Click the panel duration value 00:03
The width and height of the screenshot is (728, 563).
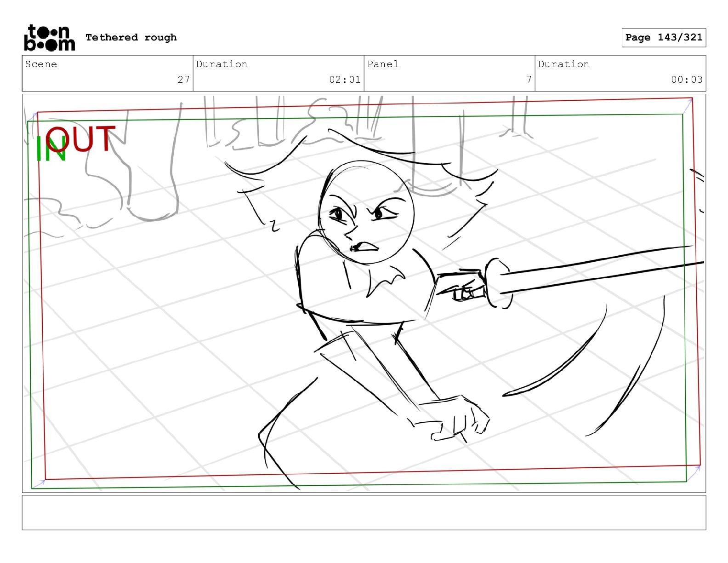687,80
